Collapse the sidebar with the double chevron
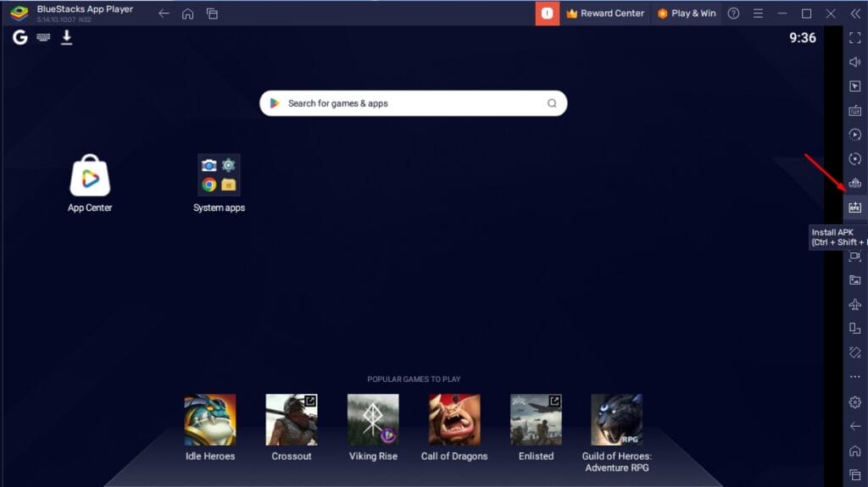The height and width of the screenshot is (487, 868). coord(855,14)
